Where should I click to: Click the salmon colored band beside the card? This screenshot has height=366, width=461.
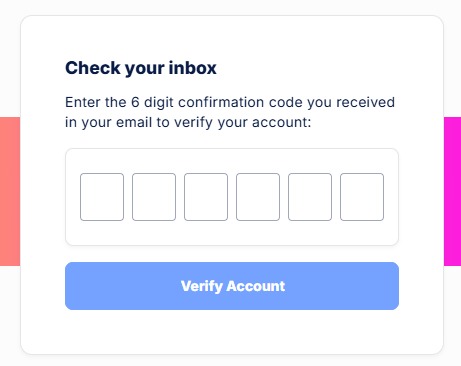[10, 191]
